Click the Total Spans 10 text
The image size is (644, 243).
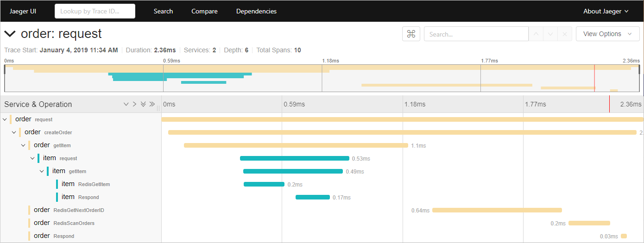278,50
